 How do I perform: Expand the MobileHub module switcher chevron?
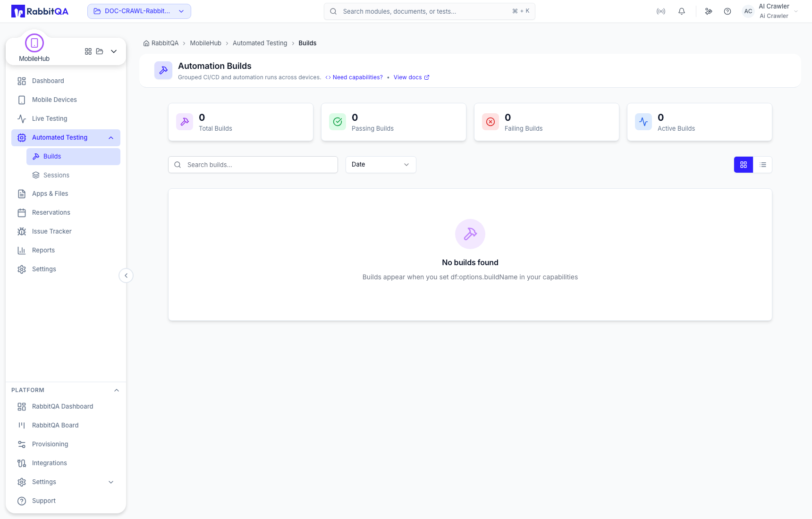click(x=114, y=51)
